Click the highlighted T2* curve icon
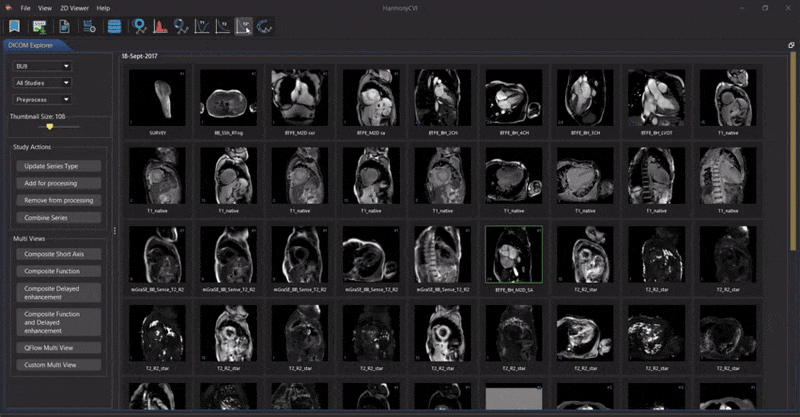This screenshot has width=800, height=417. click(x=243, y=27)
